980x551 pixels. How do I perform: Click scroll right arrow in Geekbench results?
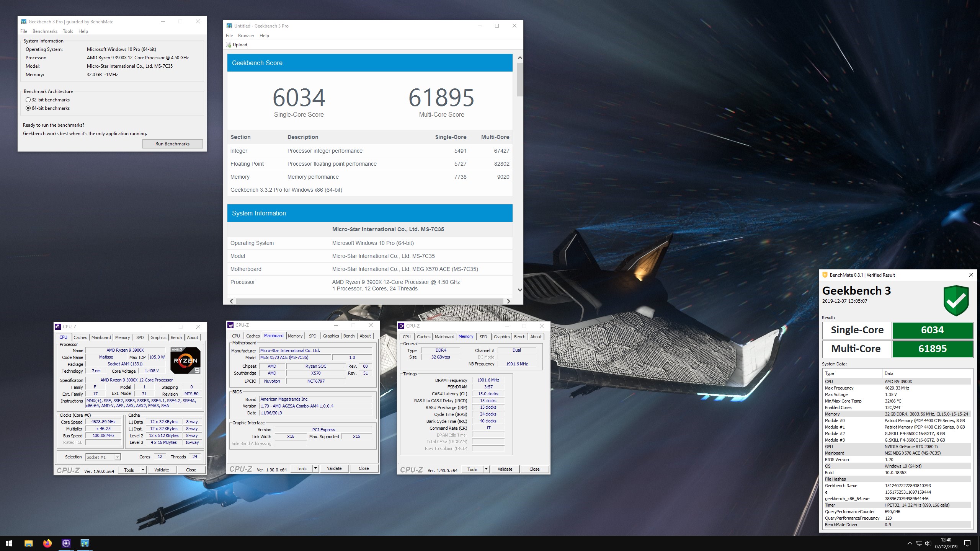click(508, 302)
